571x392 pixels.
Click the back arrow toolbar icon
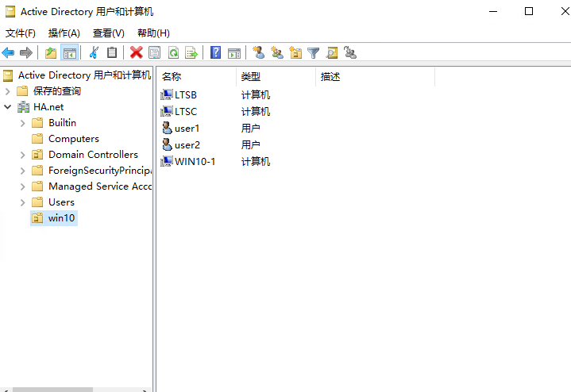pyautogui.click(x=9, y=52)
